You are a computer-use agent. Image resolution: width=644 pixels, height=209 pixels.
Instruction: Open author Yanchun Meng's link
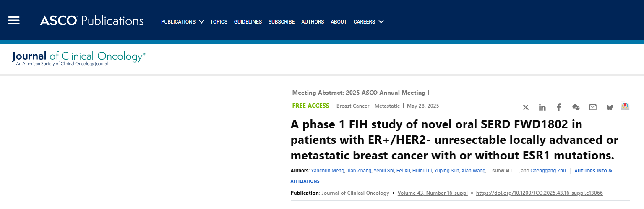pyautogui.click(x=328, y=171)
